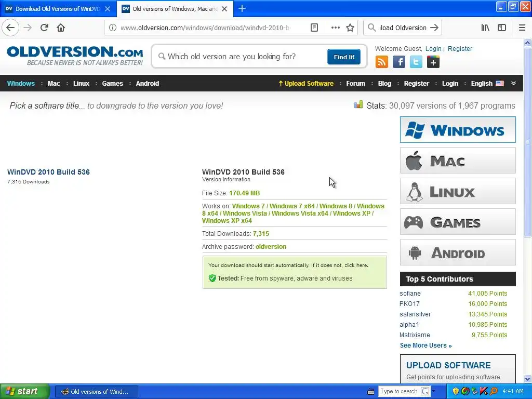The image size is (532, 399).
Task: Open the browser home page
Action: pos(61,28)
